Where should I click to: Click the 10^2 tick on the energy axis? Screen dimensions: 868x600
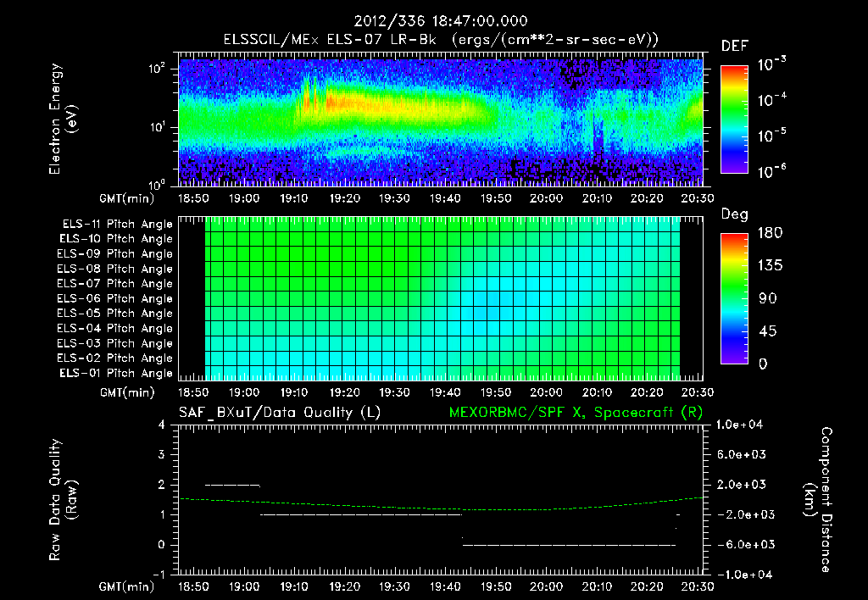tap(157, 69)
